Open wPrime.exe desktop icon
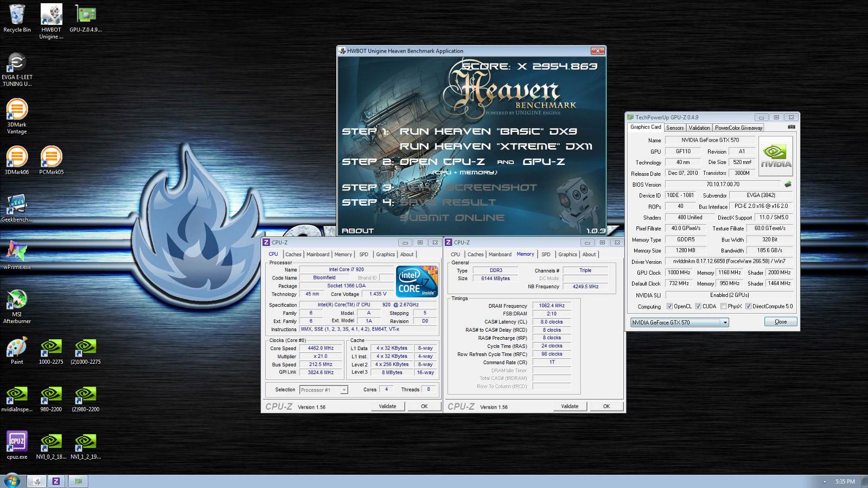 [17, 256]
